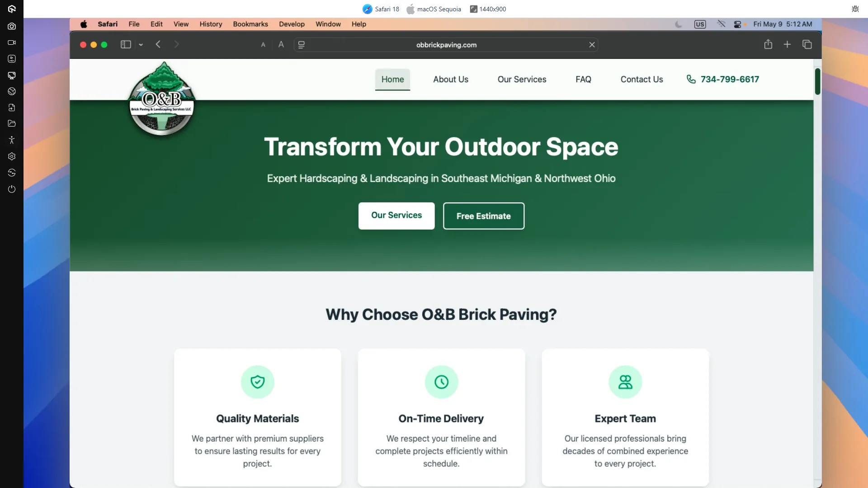Decrease text size with the small A
This screenshot has height=488, width=868.
pyautogui.click(x=263, y=45)
